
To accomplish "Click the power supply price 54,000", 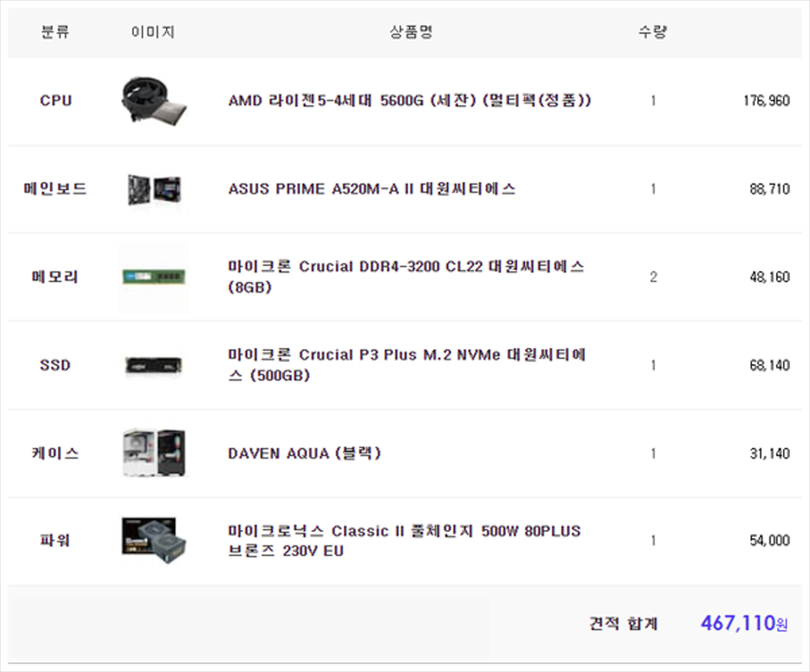I will coord(770,540).
